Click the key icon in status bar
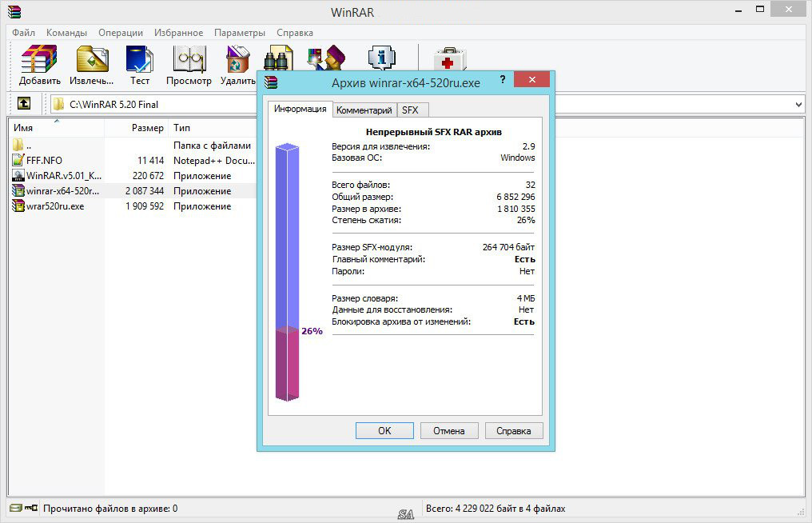 coord(31,508)
